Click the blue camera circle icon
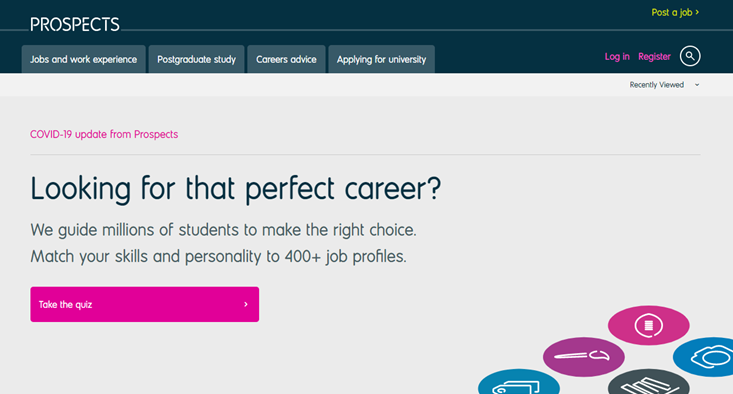The width and height of the screenshot is (733, 394). 703,357
